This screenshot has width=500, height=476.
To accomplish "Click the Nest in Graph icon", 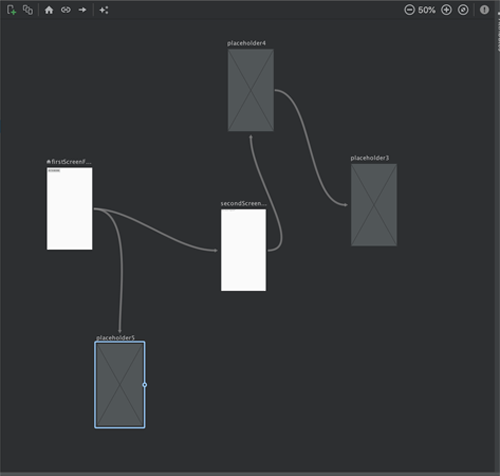I will [x=28, y=10].
